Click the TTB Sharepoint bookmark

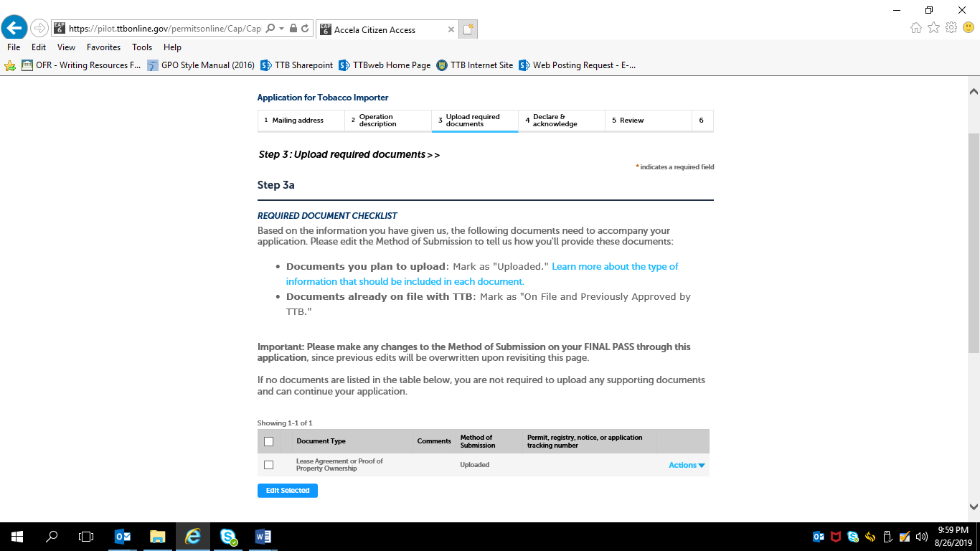pos(296,65)
